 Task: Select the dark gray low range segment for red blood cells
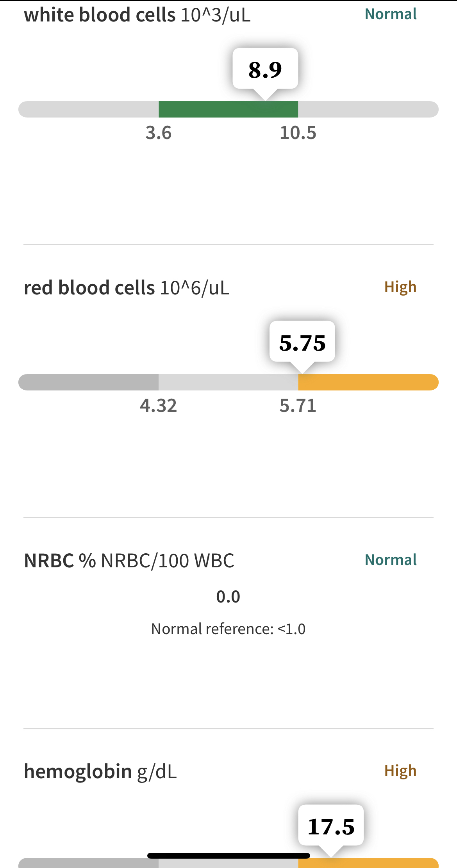pos(89,382)
